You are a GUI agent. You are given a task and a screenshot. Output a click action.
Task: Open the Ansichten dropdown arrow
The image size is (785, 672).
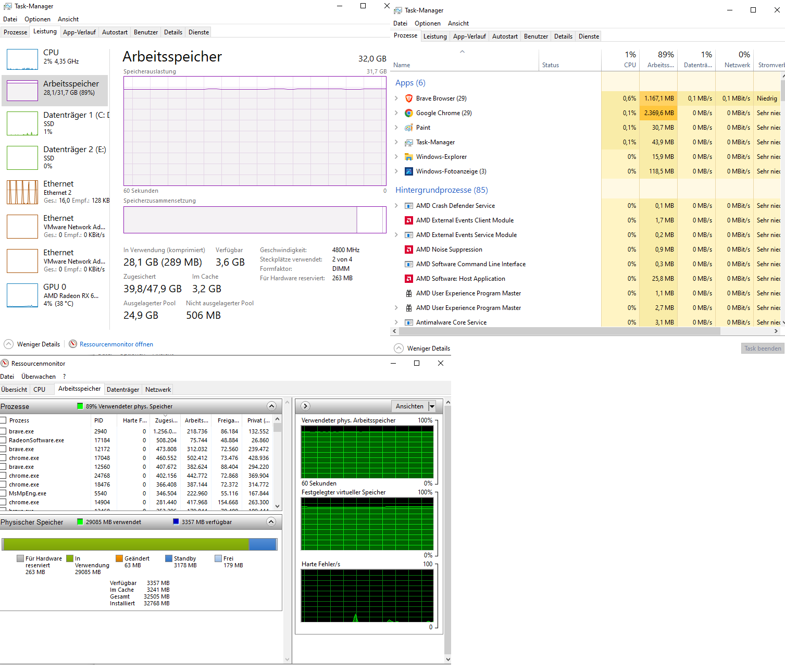click(432, 406)
